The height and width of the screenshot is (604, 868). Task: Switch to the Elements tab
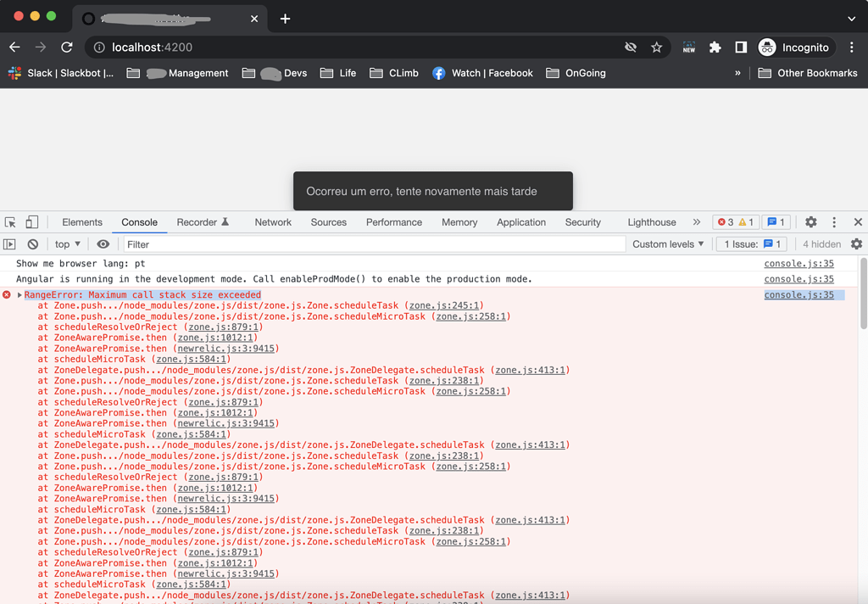point(81,221)
